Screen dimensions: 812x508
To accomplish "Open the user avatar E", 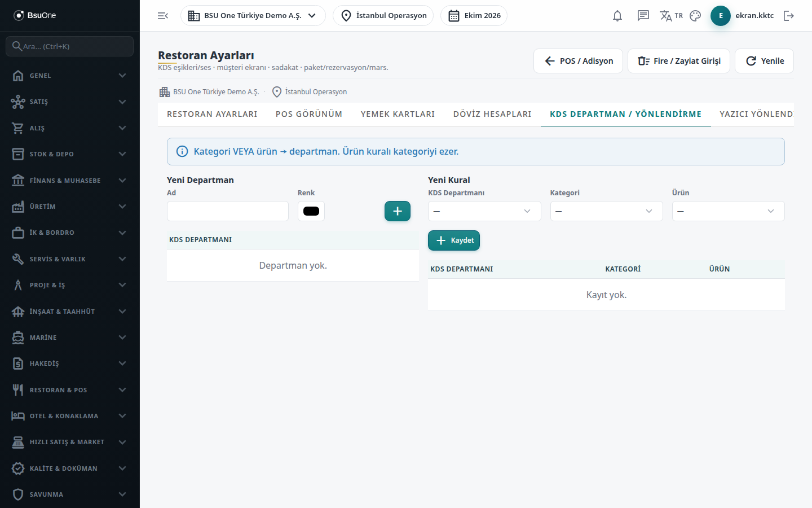I will click(721, 16).
